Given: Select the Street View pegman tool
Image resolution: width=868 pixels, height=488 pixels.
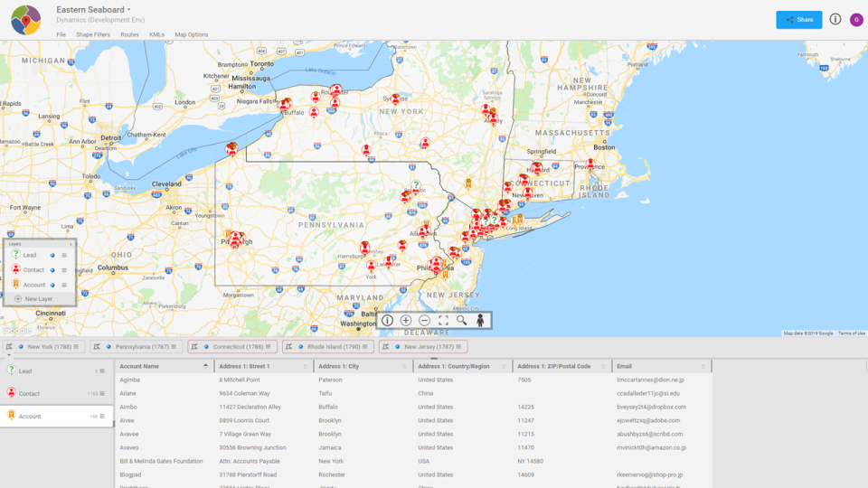Looking at the screenshot, I should click(x=480, y=320).
